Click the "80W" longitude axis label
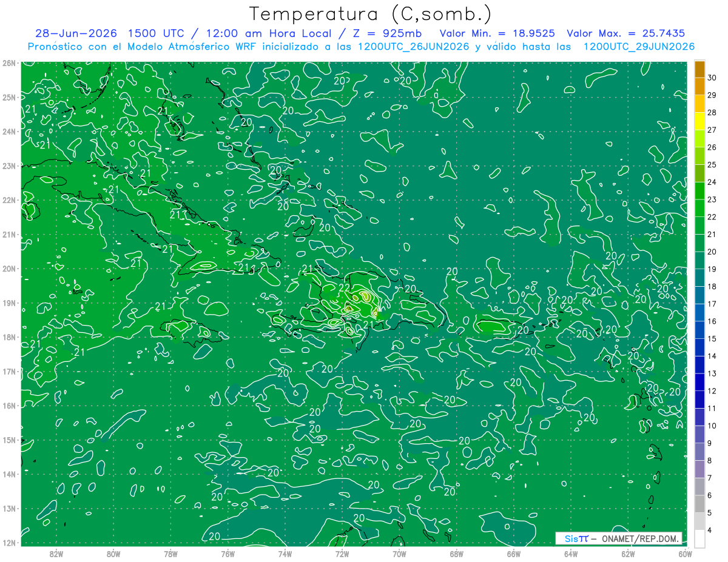Viewport: 728px width, 562px height. click(113, 553)
